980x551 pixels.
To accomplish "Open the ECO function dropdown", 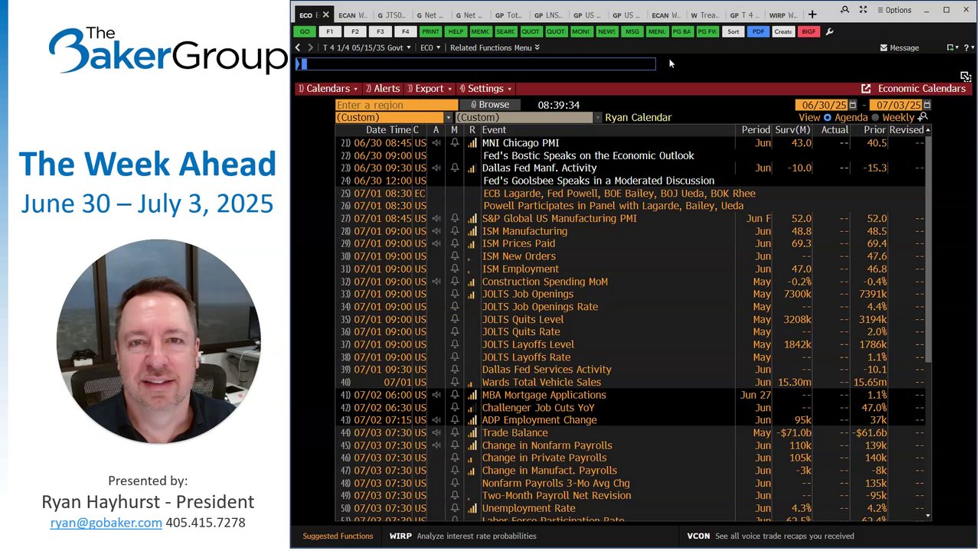I will tap(429, 47).
